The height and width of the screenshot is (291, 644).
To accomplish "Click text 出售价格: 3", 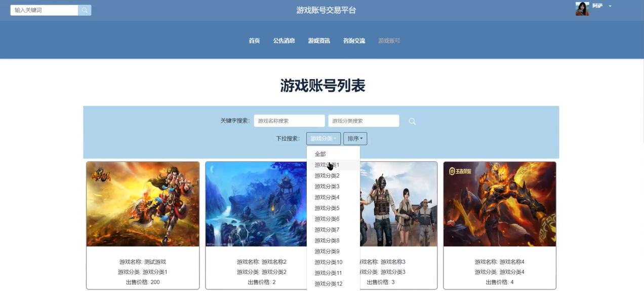I will [x=381, y=282].
